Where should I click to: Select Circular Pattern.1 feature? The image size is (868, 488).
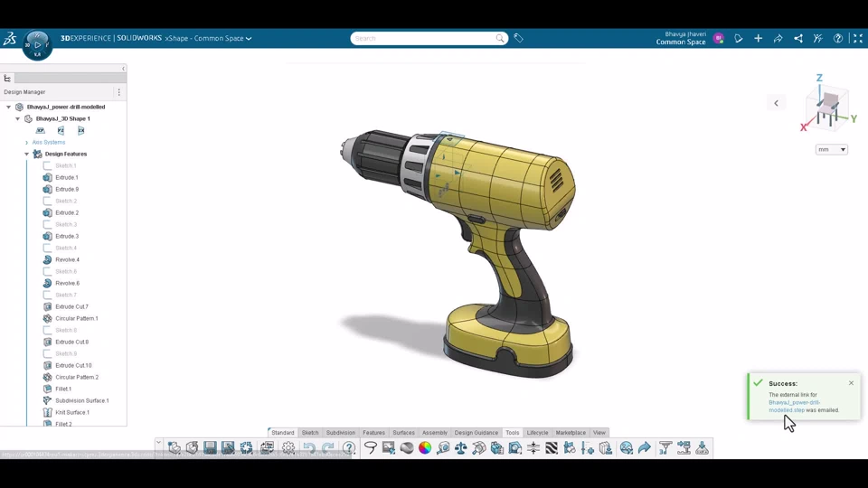(x=76, y=318)
